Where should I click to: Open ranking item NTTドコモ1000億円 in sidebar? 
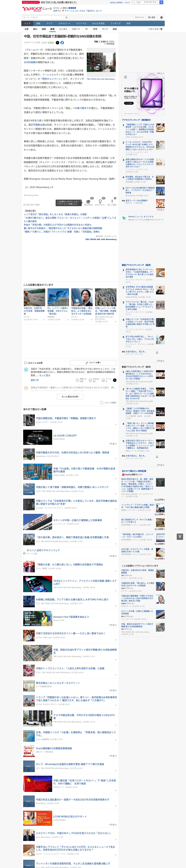140,190
